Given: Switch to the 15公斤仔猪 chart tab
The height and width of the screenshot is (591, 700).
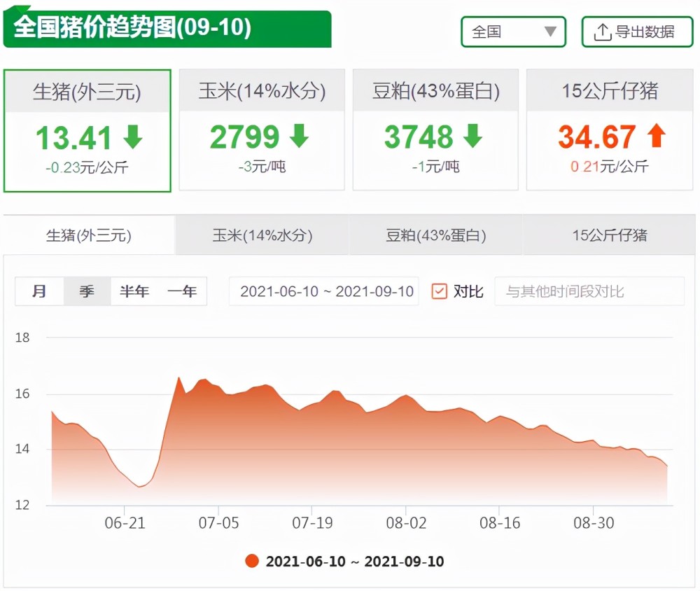Looking at the screenshot, I should (610, 235).
